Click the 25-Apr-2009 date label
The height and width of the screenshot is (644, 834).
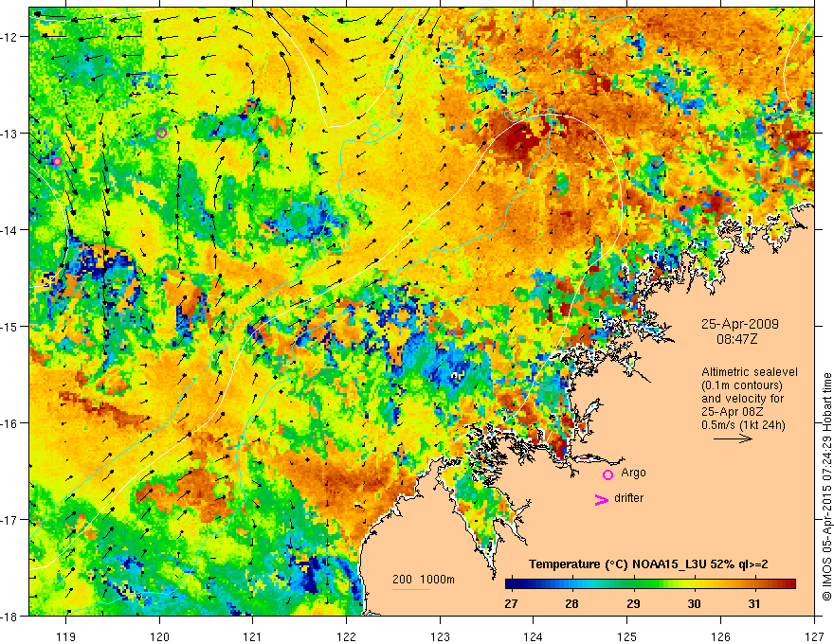(x=739, y=324)
